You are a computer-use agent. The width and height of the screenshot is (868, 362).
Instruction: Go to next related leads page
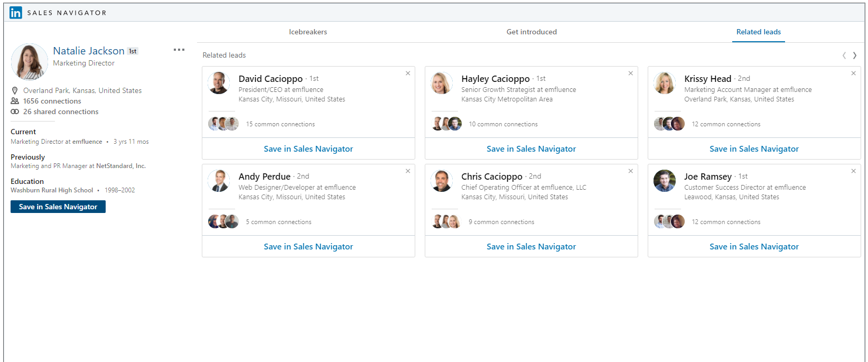point(855,55)
